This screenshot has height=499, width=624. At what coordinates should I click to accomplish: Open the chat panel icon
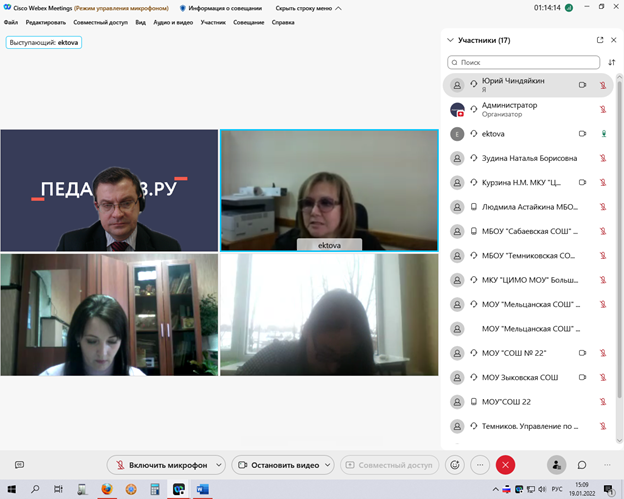pyautogui.click(x=581, y=465)
